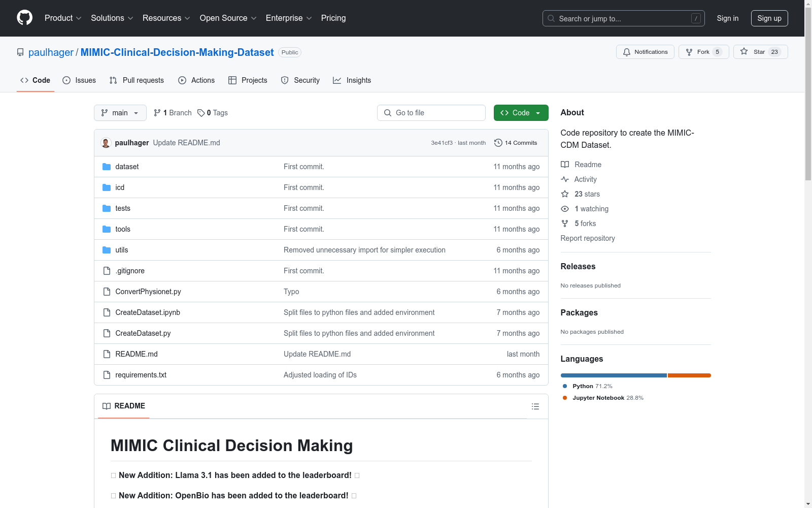Open the README.md file

coord(137,354)
